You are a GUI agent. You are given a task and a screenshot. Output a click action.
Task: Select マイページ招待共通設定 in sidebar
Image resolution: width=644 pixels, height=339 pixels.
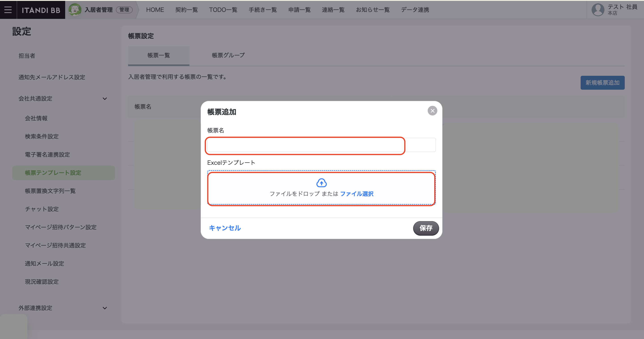click(55, 245)
